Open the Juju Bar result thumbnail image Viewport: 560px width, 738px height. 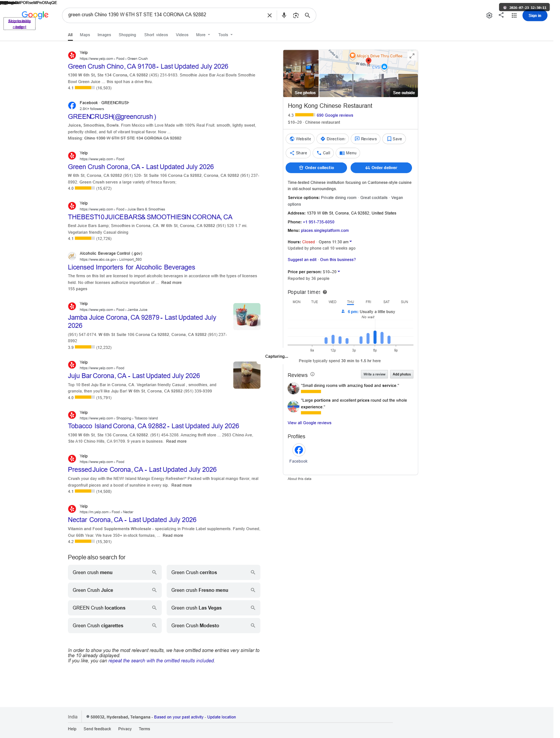pos(247,375)
